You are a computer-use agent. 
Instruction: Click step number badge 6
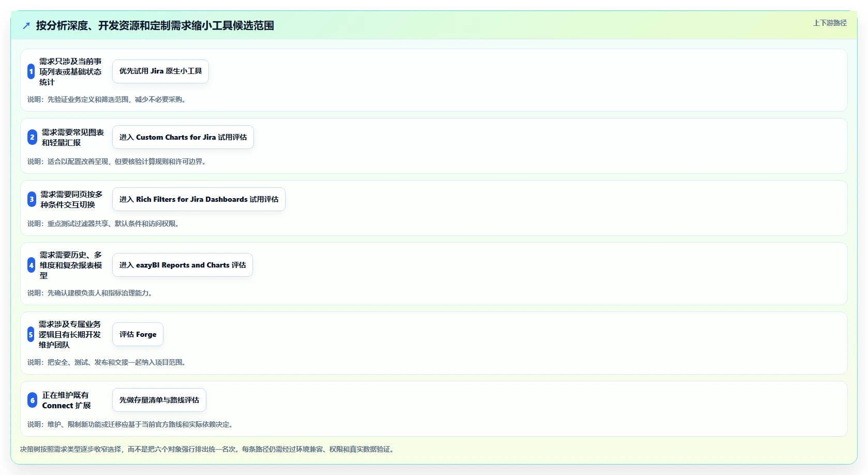point(32,400)
